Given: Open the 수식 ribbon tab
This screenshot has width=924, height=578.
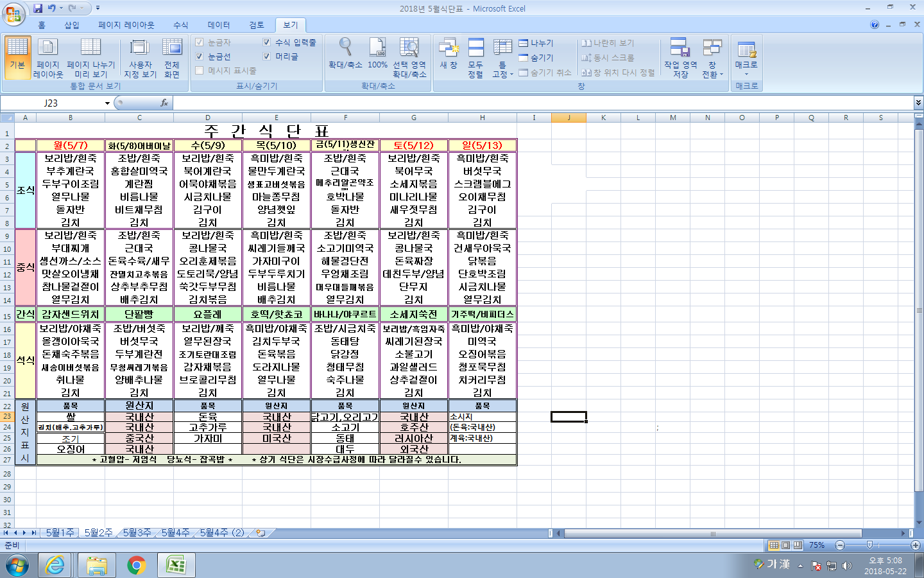Looking at the screenshot, I should tap(180, 25).
